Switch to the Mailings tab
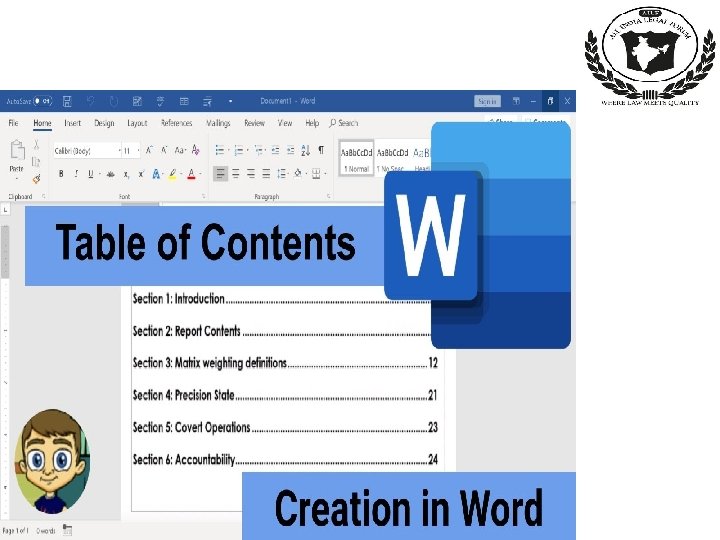This screenshot has height=540, width=720. [x=218, y=123]
